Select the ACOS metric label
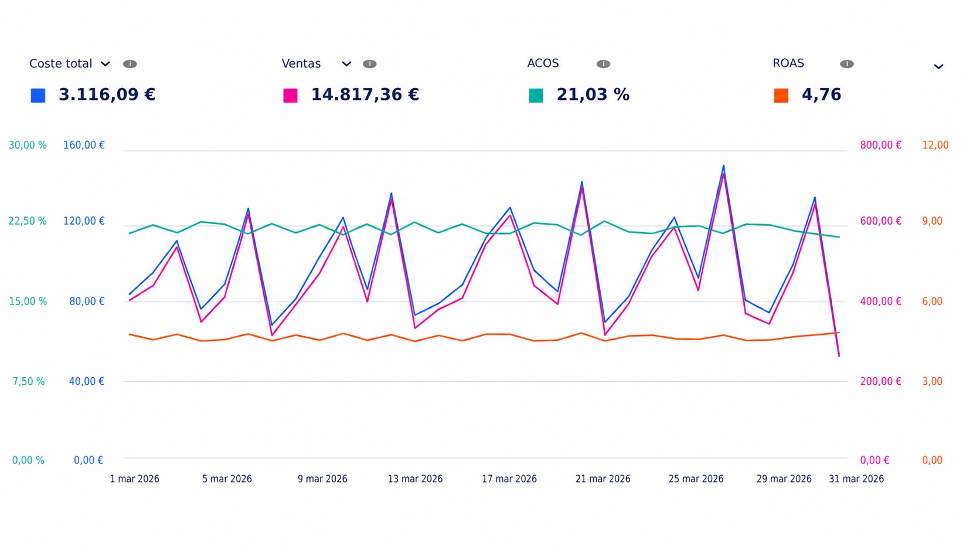This screenshot has height=552, width=980. (x=543, y=63)
